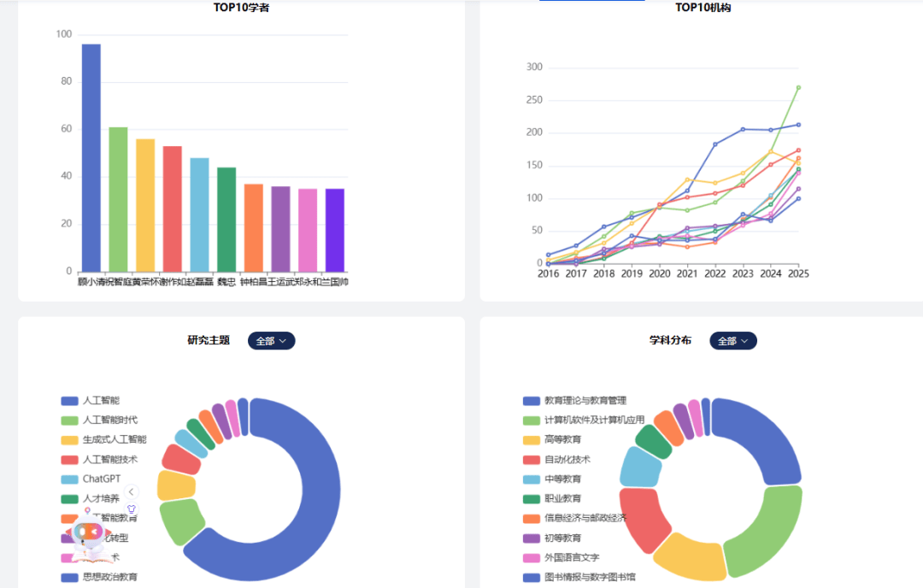Collapse the floating assistant with left chevron

point(132,491)
